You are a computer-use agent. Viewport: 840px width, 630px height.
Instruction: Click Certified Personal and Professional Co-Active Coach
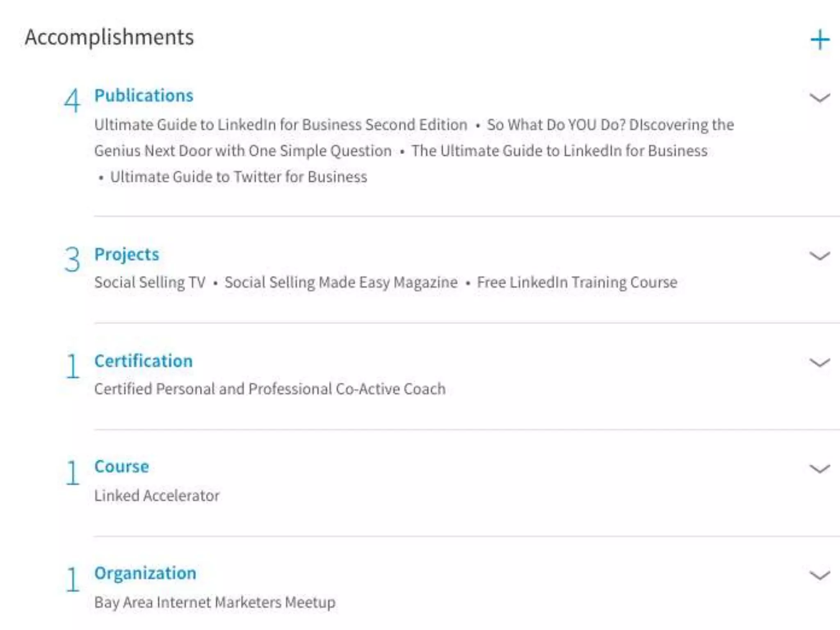coord(270,389)
